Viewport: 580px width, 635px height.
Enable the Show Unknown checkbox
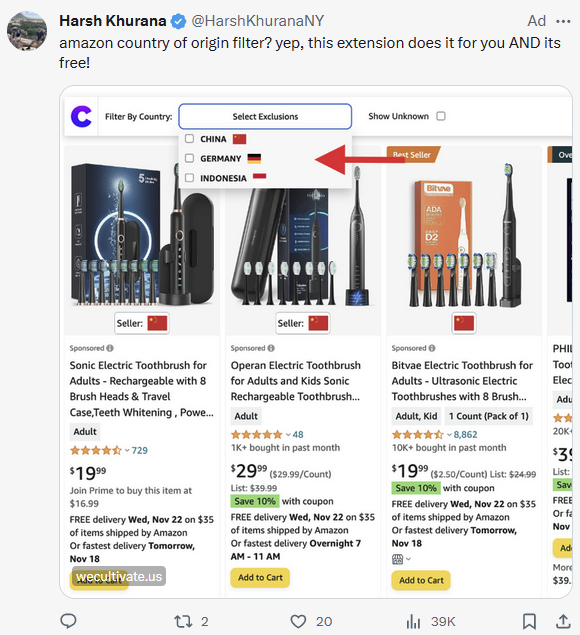441,116
